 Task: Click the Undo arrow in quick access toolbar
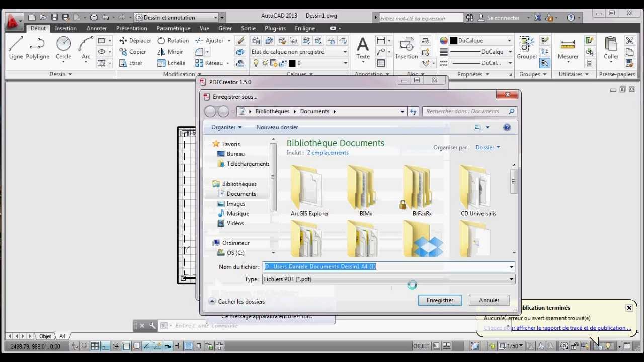[105, 17]
